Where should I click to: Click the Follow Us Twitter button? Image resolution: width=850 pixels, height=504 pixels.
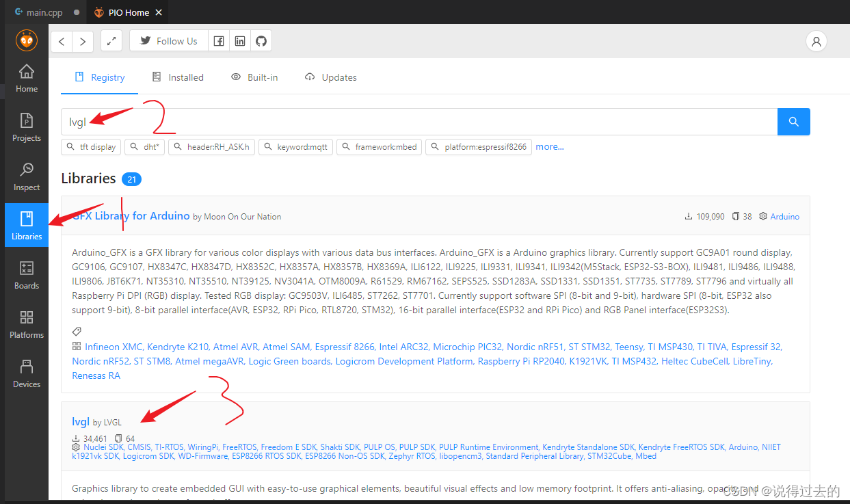click(x=169, y=41)
